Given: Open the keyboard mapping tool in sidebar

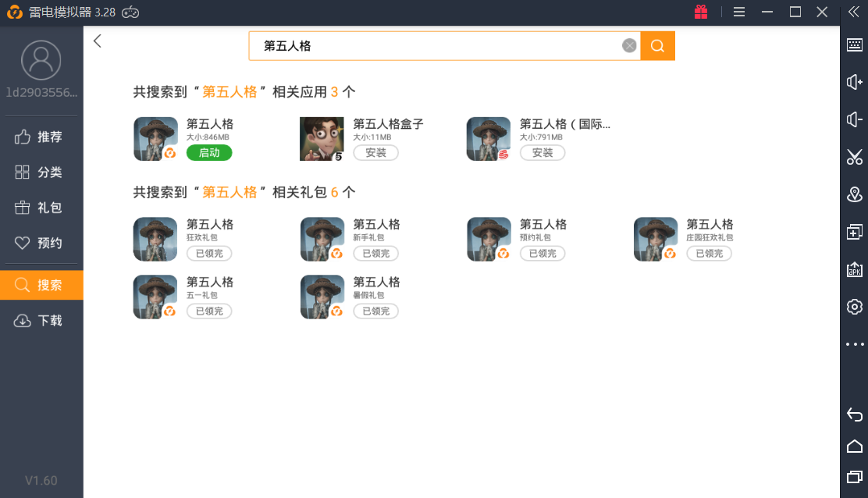Looking at the screenshot, I should [854, 44].
